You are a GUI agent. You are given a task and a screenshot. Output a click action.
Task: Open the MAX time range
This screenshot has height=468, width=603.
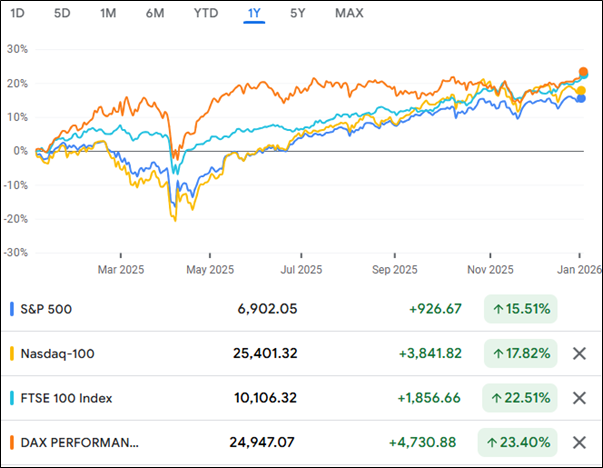point(349,13)
